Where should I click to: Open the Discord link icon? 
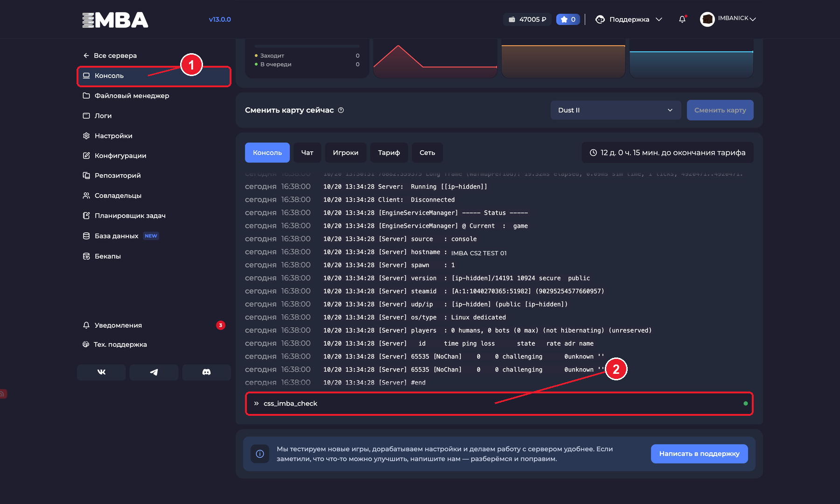tap(206, 372)
